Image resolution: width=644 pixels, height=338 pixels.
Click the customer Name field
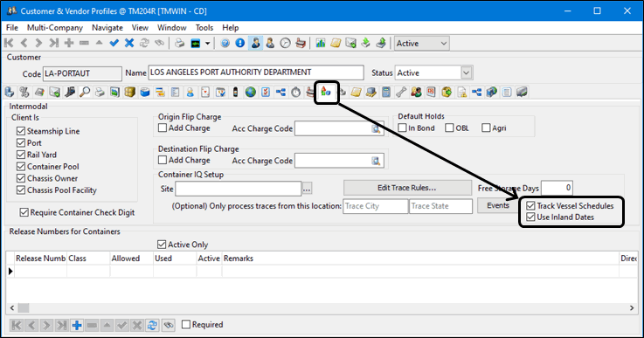pyautogui.click(x=256, y=72)
